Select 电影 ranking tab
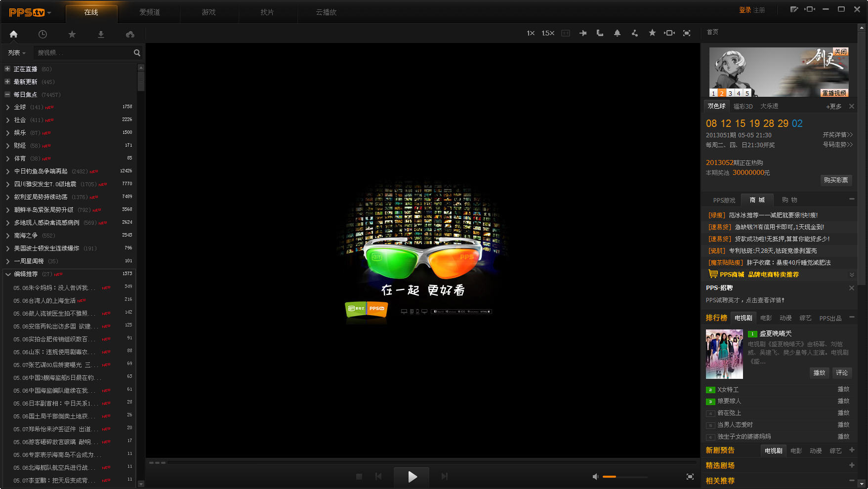 click(766, 318)
